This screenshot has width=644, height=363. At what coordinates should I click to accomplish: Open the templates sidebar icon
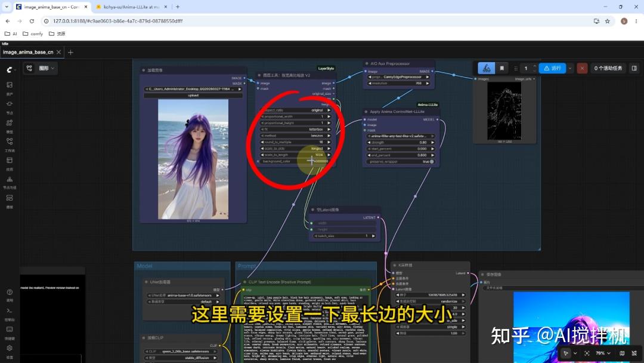pyautogui.click(x=10, y=161)
